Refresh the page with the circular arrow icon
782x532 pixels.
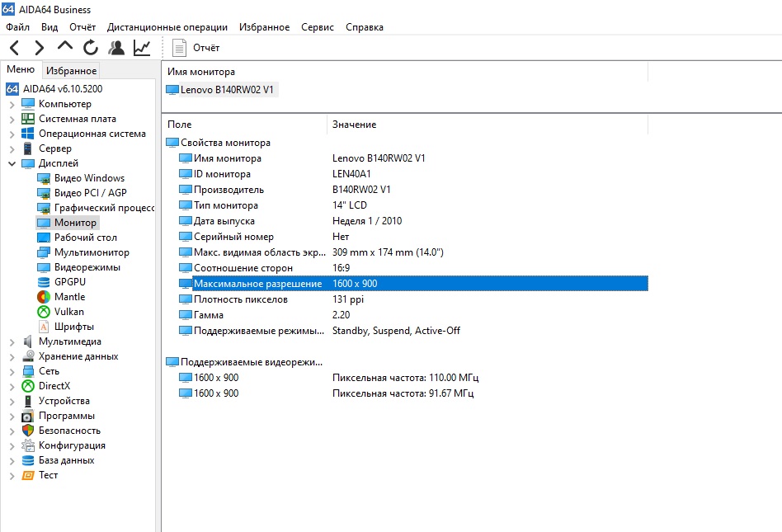90,48
